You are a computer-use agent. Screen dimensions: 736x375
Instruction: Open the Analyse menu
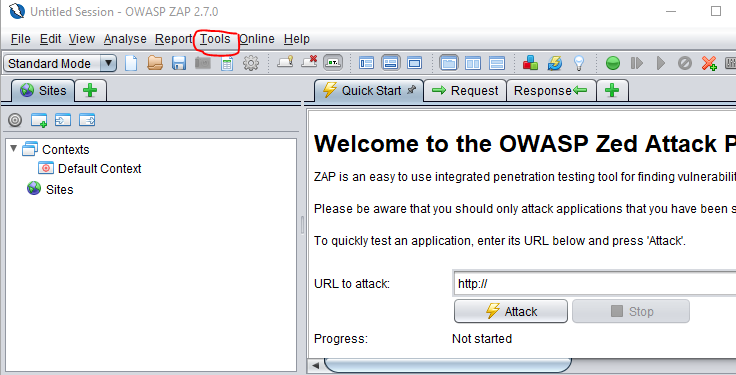pos(125,39)
